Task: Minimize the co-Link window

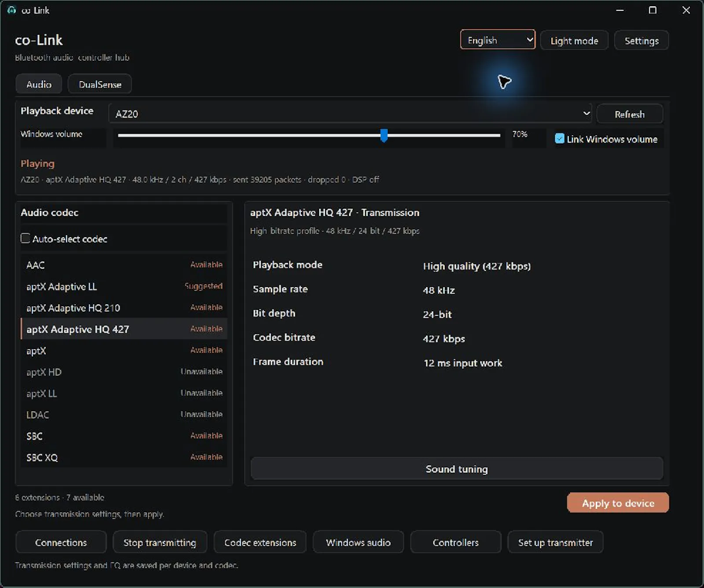Action: (620, 10)
